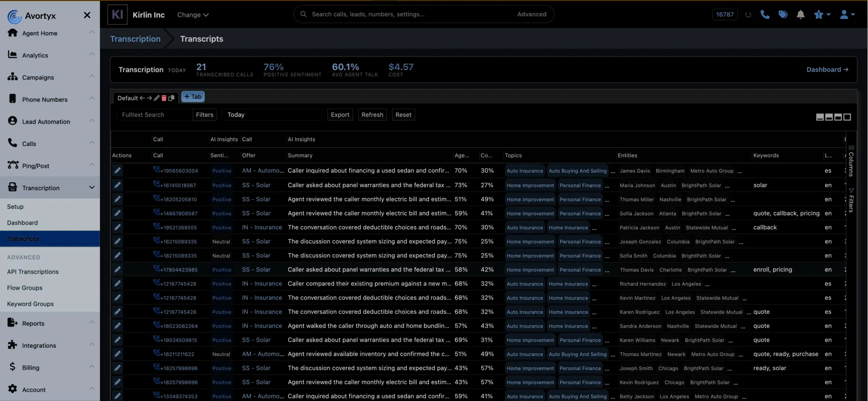Click the edit pencil on the Default tab
The width and height of the screenshot is (868, 401).
point(156,98)
